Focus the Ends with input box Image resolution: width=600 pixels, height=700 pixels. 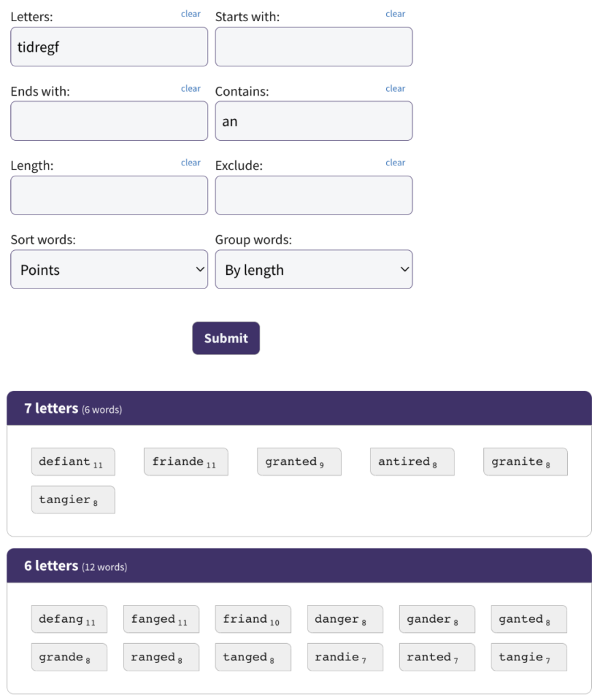tap(109, 121)
